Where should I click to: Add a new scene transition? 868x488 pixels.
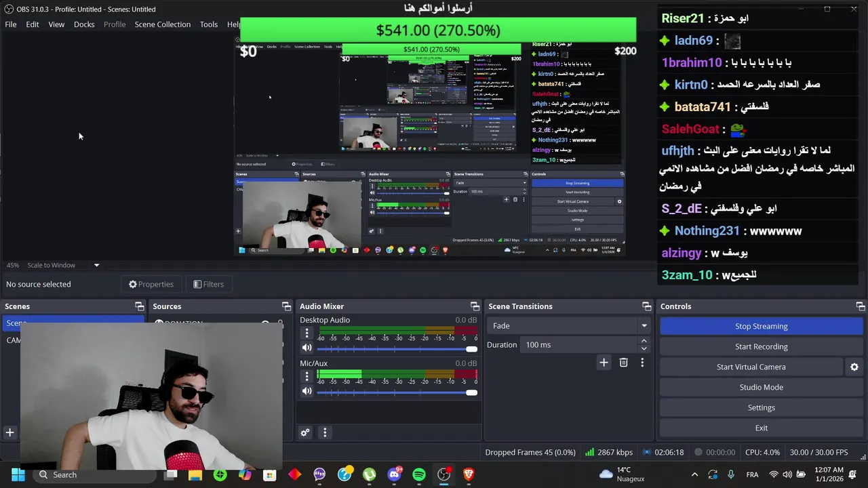604,363
